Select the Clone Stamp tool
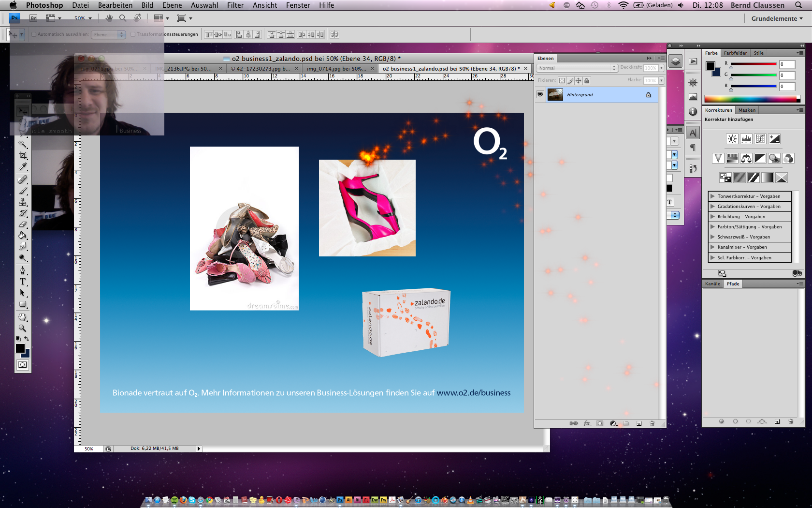 (23, 202)
